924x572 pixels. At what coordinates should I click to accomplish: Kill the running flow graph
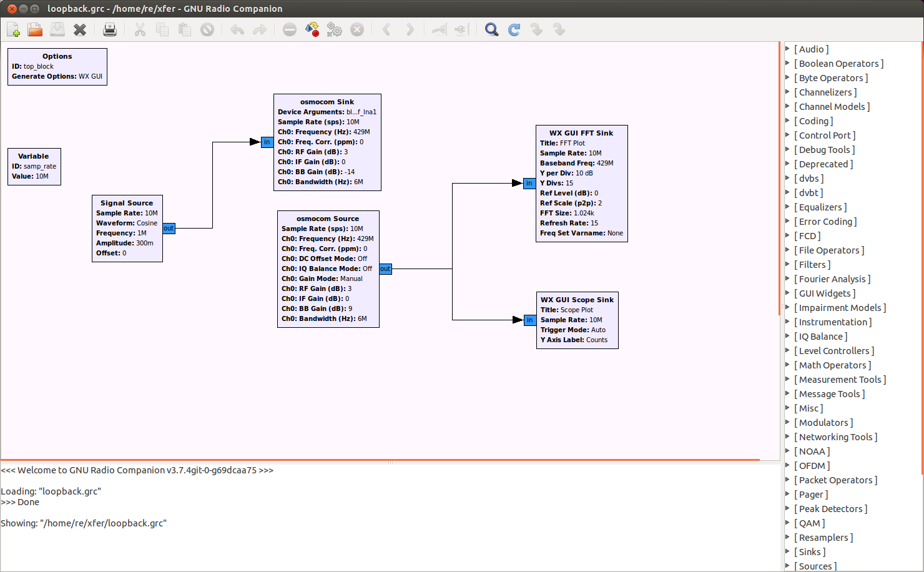point(357,29)
